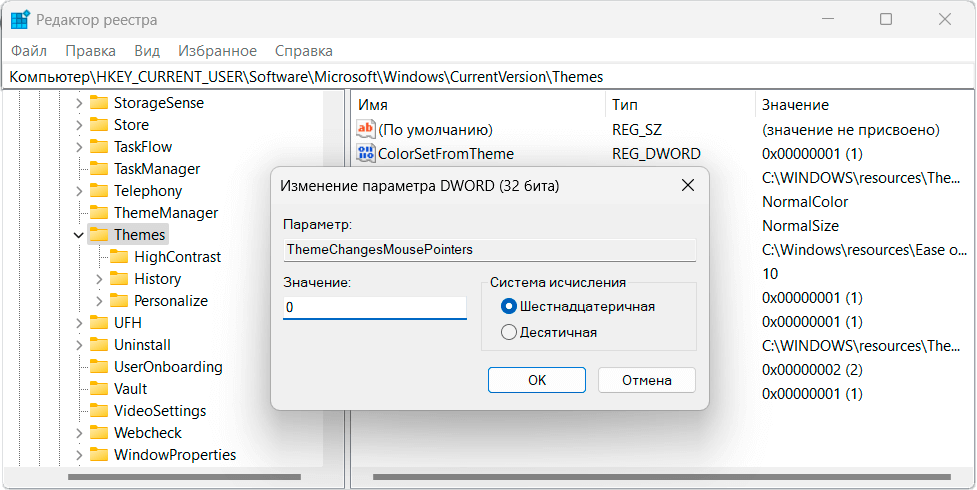The height and width of the screenshot is (490, 977).
Task: Click the string value icon of (По умолчанию)
Action: 365,130
